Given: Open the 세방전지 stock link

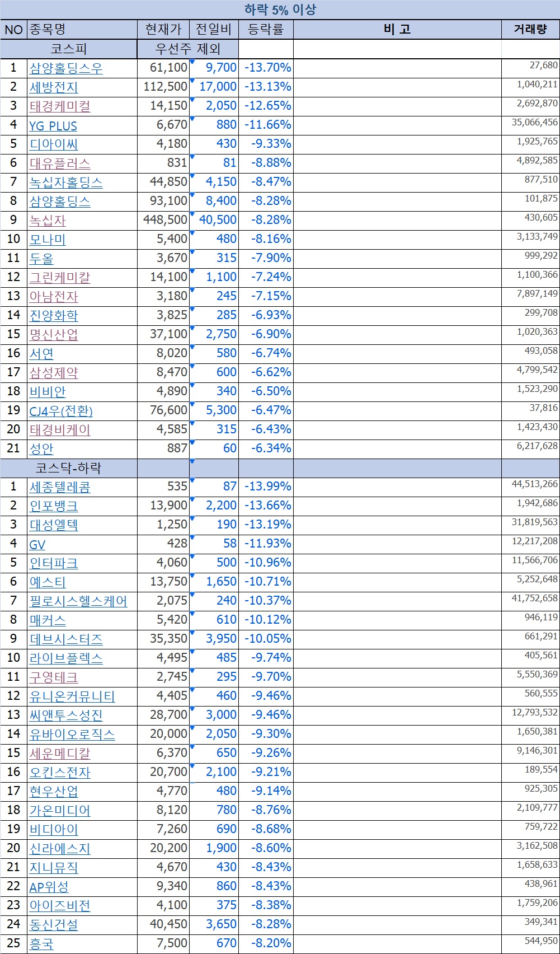Looking at the screenshot, I should pos(54,87).
